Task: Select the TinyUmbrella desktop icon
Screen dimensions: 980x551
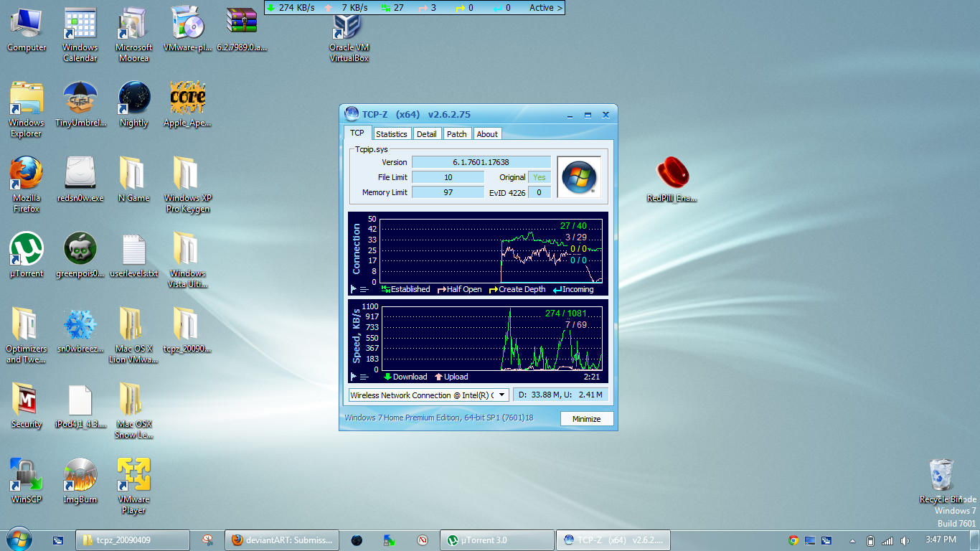Action: click(x=80, y=105)
